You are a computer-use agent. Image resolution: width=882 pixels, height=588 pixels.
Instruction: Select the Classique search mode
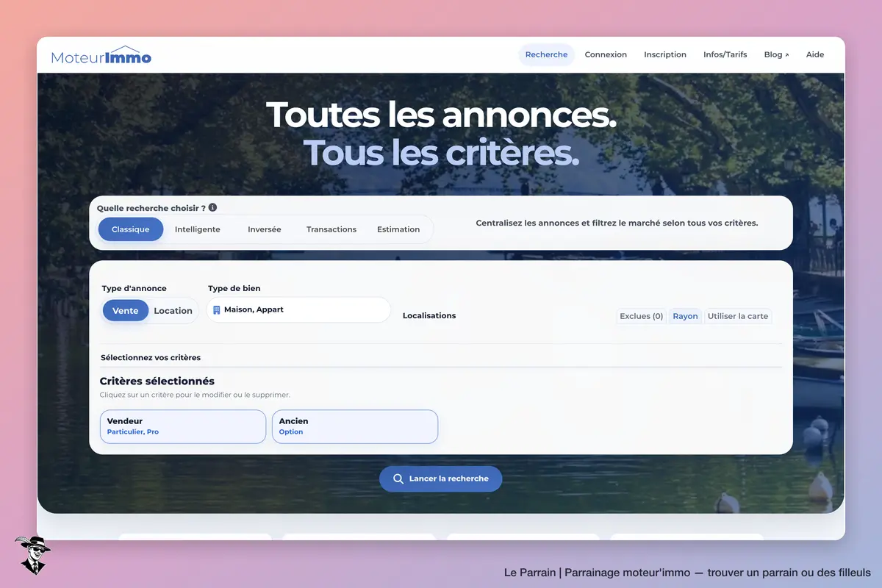coord(131,229)
